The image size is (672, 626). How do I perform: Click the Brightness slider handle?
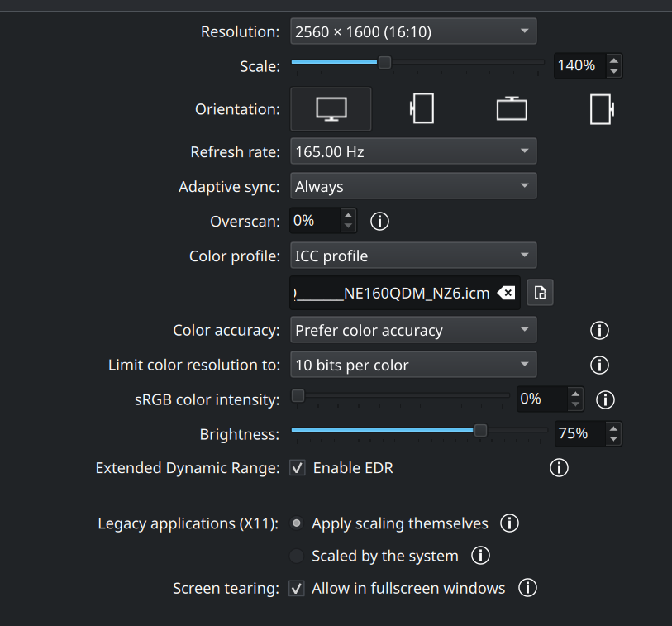point(480,430)
